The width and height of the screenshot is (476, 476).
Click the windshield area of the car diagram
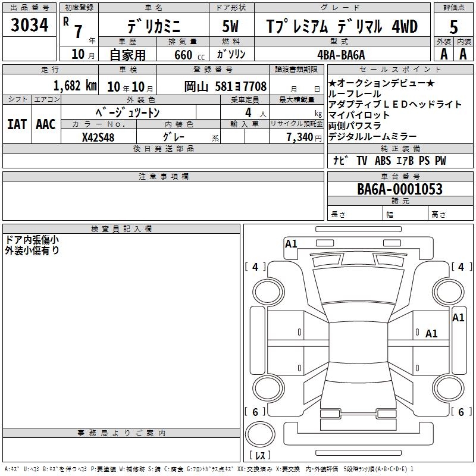[x=358, y=286]
